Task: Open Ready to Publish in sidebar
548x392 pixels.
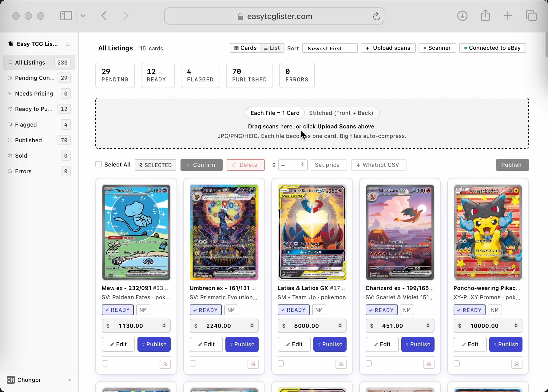Action: [39, 109]
